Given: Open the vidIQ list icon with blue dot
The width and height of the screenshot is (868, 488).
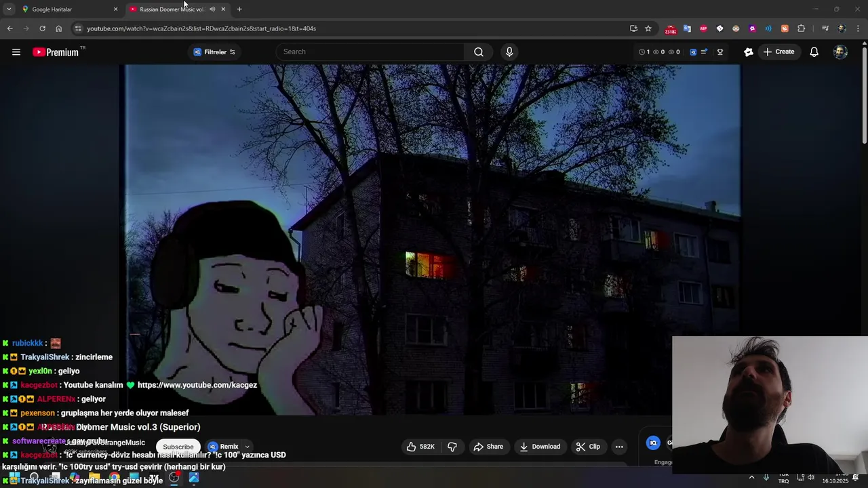Looking at the screenshot, I should (x=705, y=52).
